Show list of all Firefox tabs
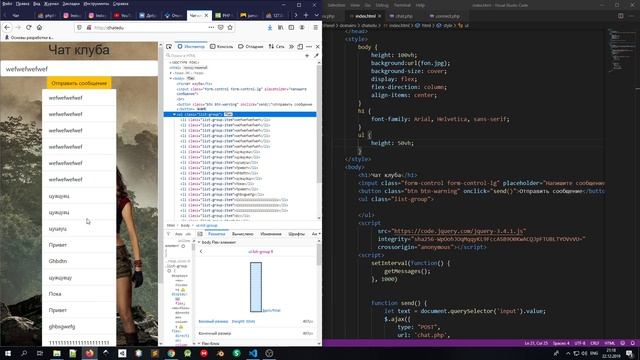Screen dimensions: 640x360 point(316,15)
